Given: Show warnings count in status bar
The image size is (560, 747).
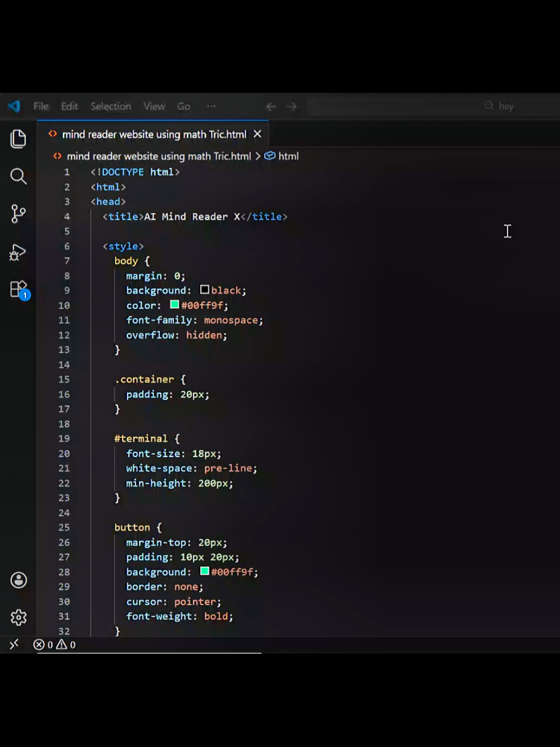Looking at the screenshot, I should tap(66, 644).
